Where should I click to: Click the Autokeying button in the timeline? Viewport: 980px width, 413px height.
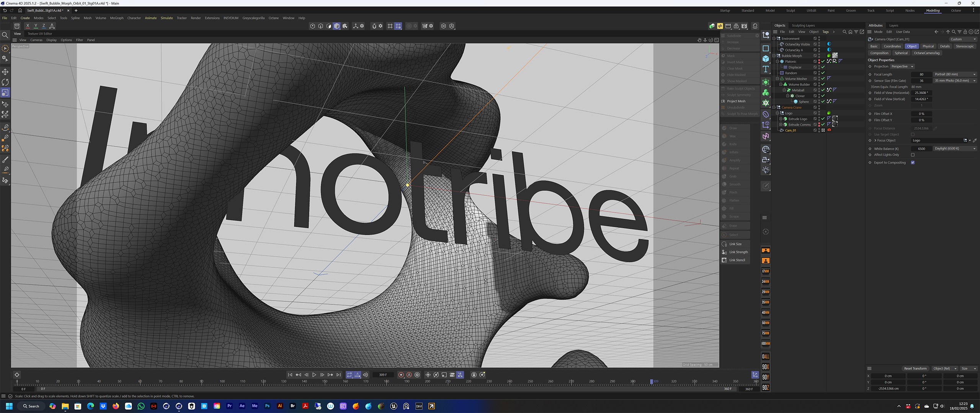(x=409, y=375)
